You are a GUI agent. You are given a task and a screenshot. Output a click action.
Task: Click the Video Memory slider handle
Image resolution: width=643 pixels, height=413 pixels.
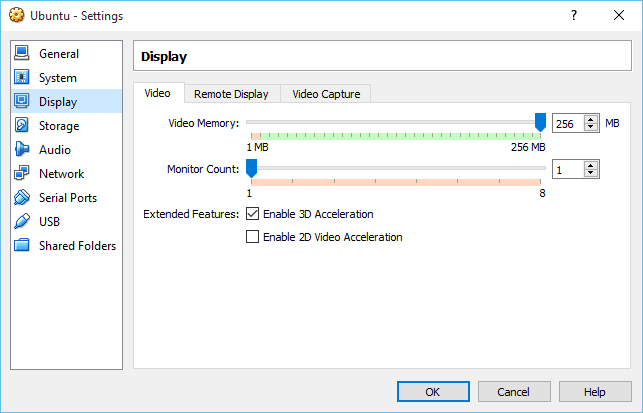[x=540, y=123]
